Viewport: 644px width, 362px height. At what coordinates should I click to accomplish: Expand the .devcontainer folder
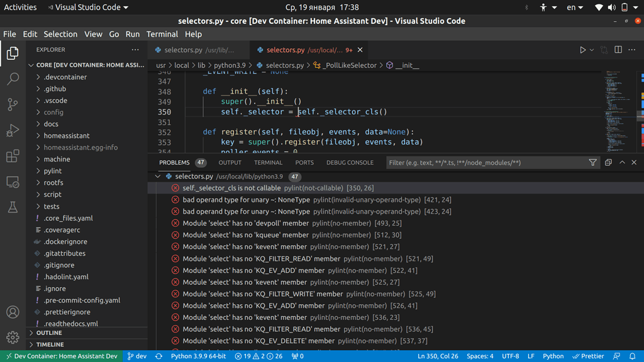(x=86, y=77)
